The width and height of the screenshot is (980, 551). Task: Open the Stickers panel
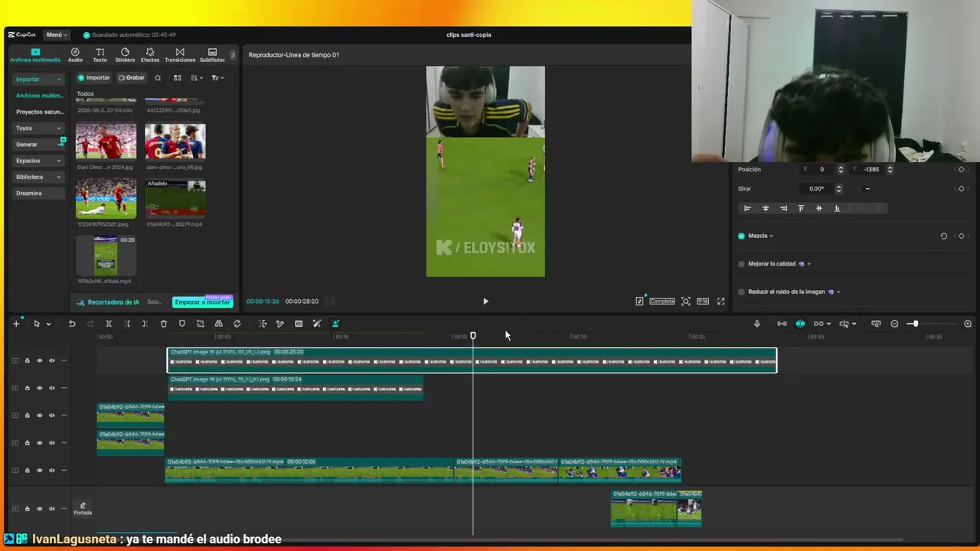[125, 55]
